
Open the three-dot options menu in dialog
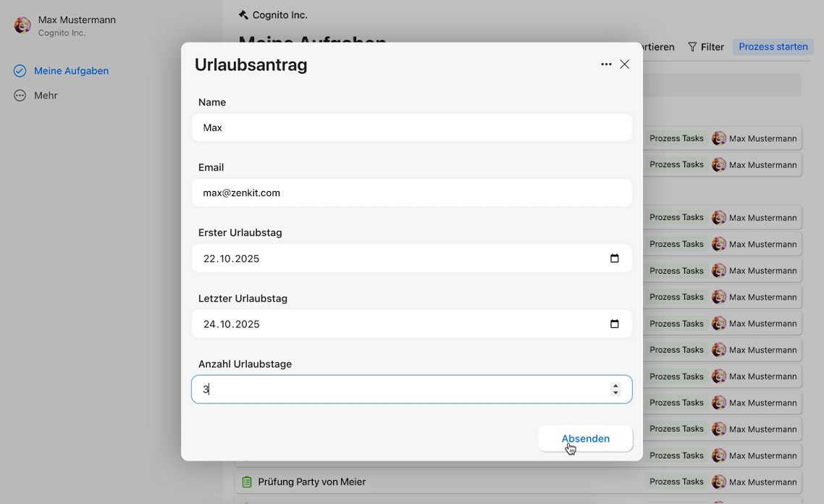point(606,64)
